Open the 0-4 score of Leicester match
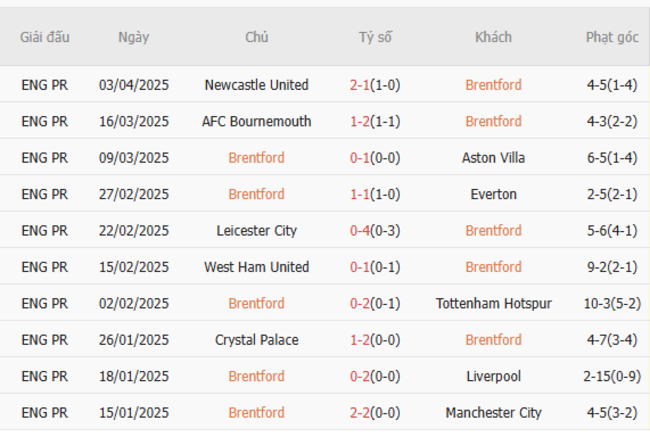The image size is (650, 437). click(360, 230)
